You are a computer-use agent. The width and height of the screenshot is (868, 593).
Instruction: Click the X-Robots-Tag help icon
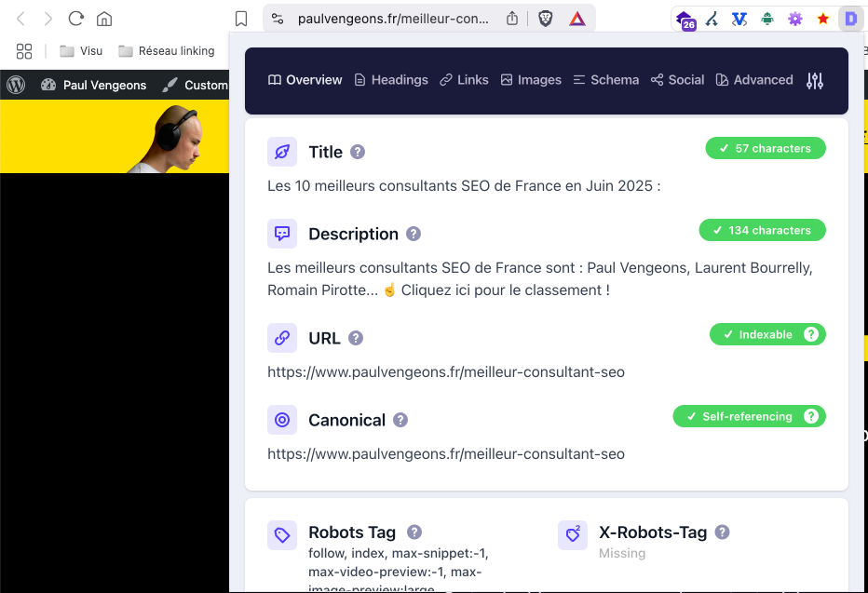(x=722, y=532)
